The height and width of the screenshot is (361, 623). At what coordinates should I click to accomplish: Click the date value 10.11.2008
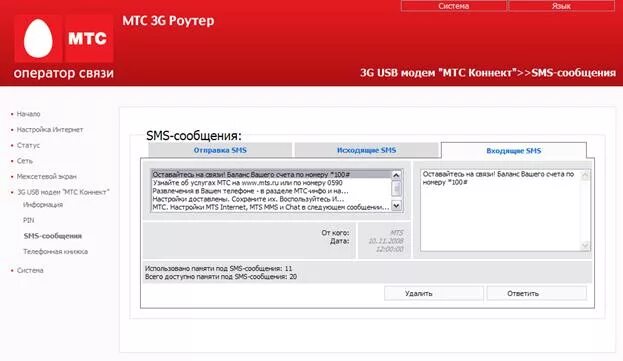[x=386, y=241]
